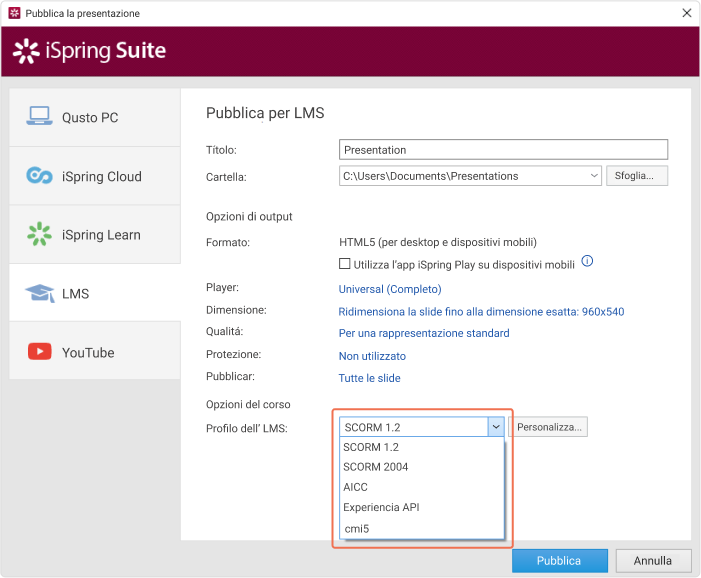Switch to the iSpring Cloud tab
This screenshot has width=701, height=578.
coord(95,176)
